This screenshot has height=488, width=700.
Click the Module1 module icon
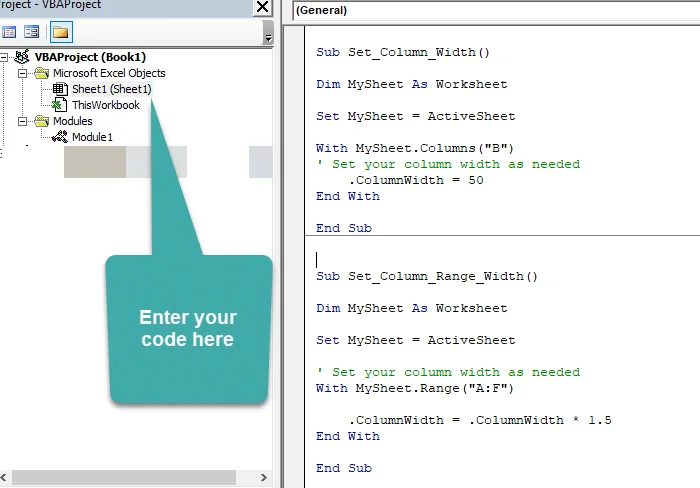pyautogui.click(x=60, y=137)
